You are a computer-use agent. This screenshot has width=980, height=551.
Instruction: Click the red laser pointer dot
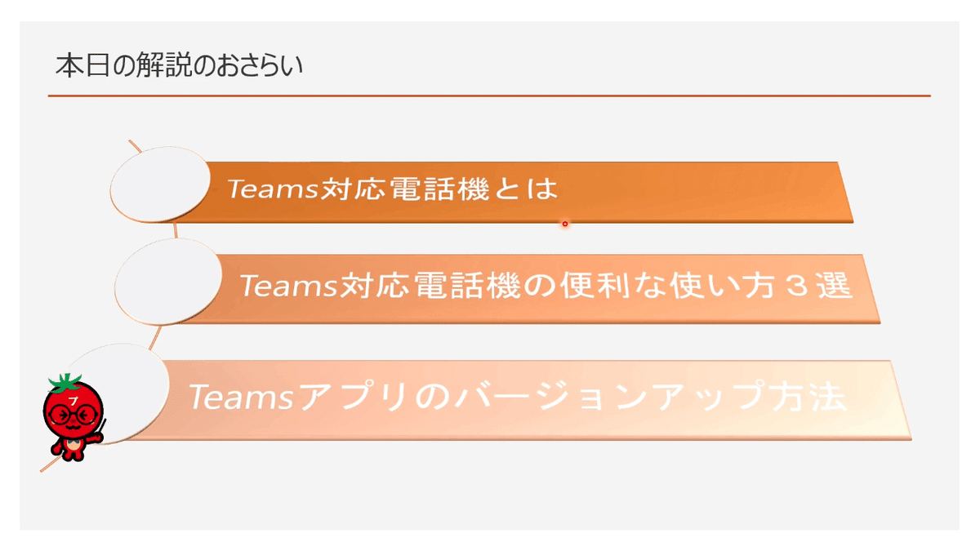click(x=564, y=223)
